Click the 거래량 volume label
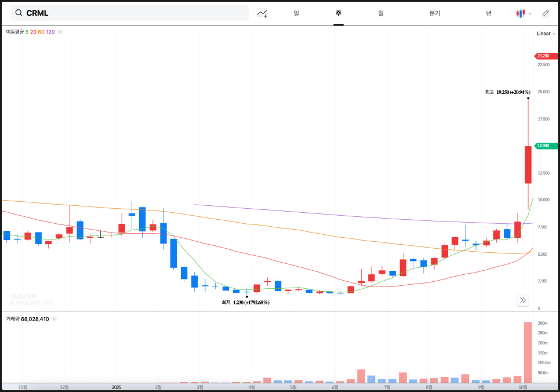 (13, 319)
